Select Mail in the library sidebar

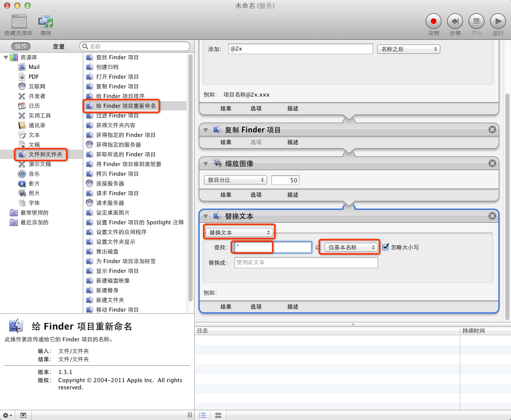[34, 67]
